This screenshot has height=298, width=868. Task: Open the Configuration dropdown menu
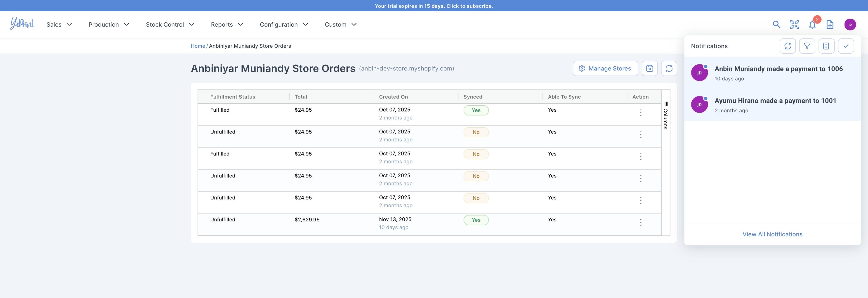click(x=284, y=25)
